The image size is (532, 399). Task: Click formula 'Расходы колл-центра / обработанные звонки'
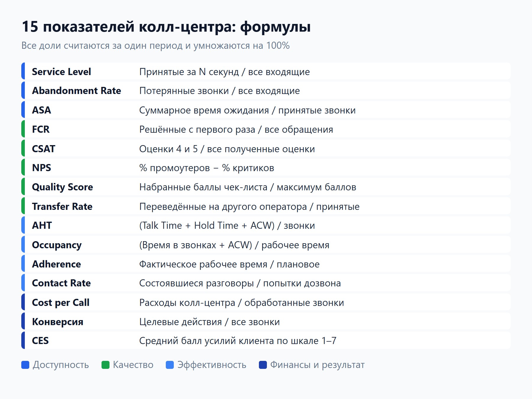point(242,303)
